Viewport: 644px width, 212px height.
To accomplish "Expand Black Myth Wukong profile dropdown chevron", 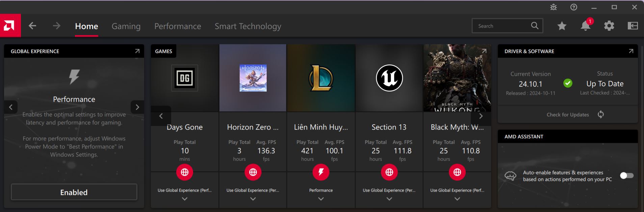I will 457,199.
